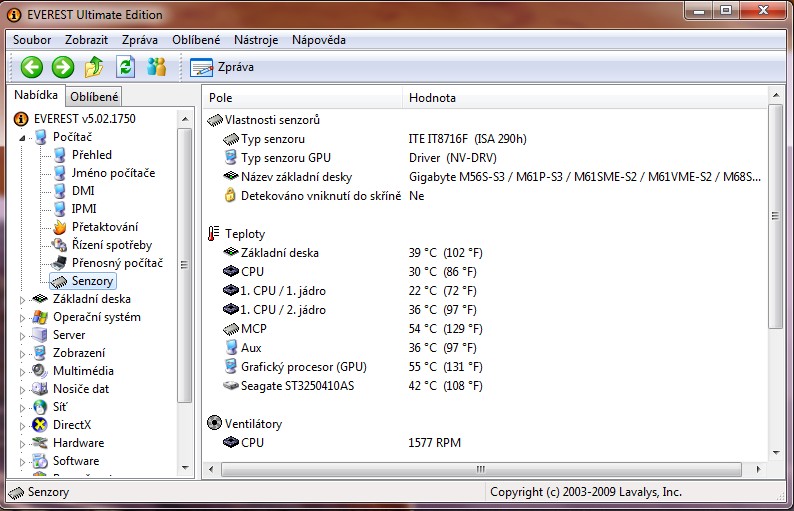This screenshot has width=794, height=511.
Task: Expand the Síť tree node
Action: [x=22, y=408]
